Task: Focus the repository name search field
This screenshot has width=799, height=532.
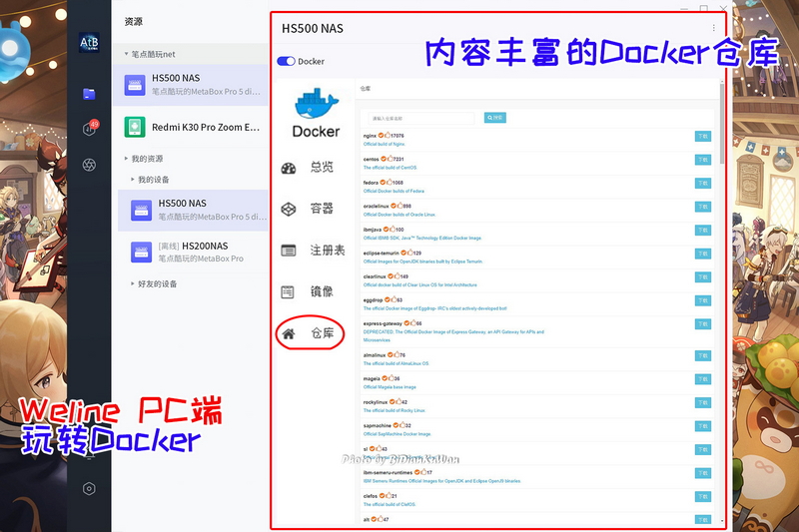Action: 420,118
